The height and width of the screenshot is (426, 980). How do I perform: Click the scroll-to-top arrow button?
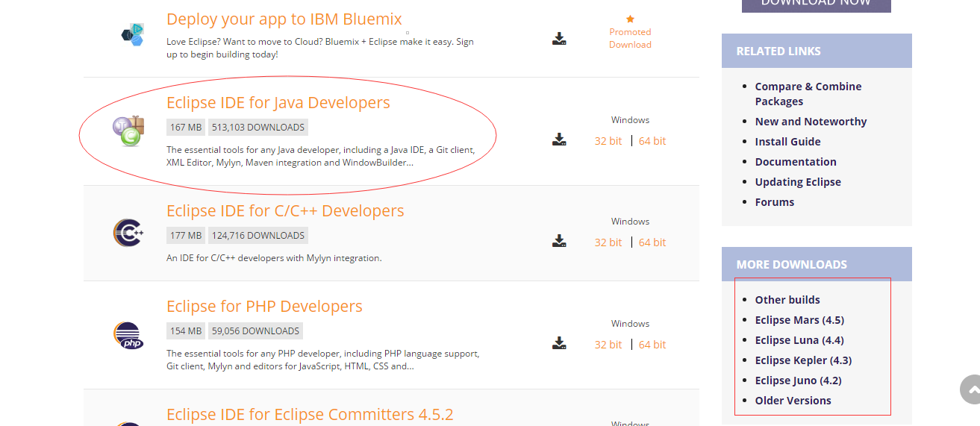point(970,389)
